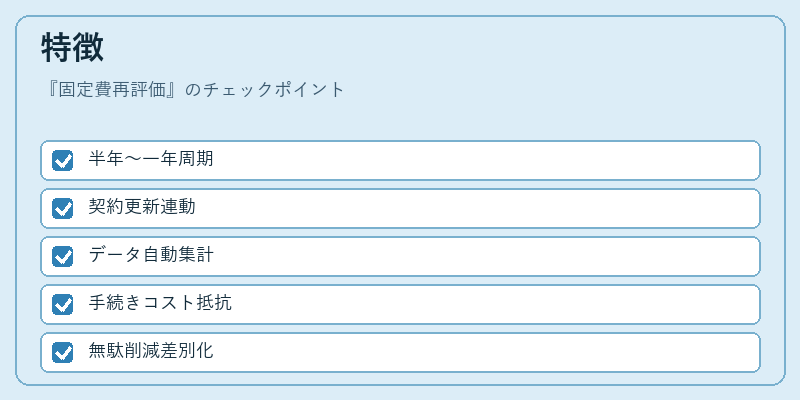This screenshot has width=800, height=400.
Task: Click the データ自動集計 label text
Action: coord(151,255)
